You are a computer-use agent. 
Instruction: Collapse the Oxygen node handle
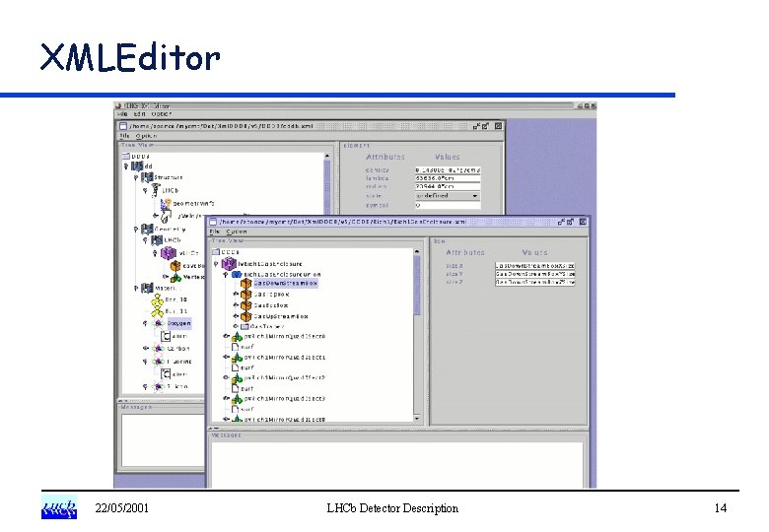click(146, 323)
